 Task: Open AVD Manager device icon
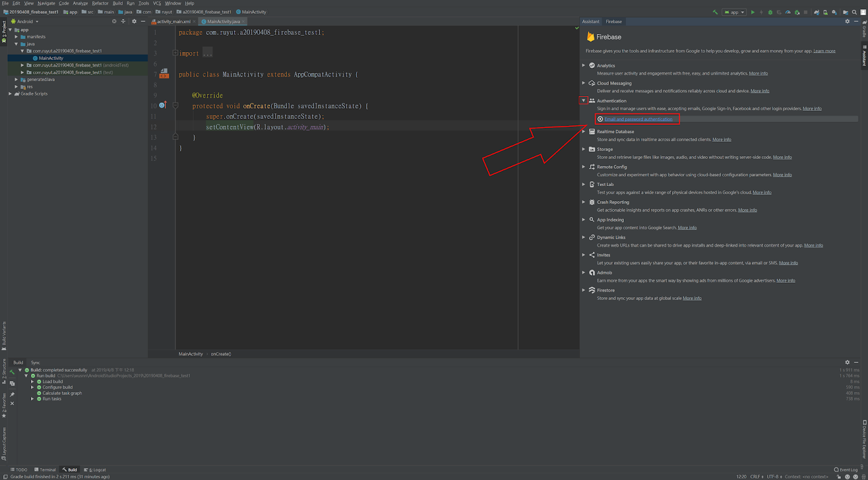825,12
